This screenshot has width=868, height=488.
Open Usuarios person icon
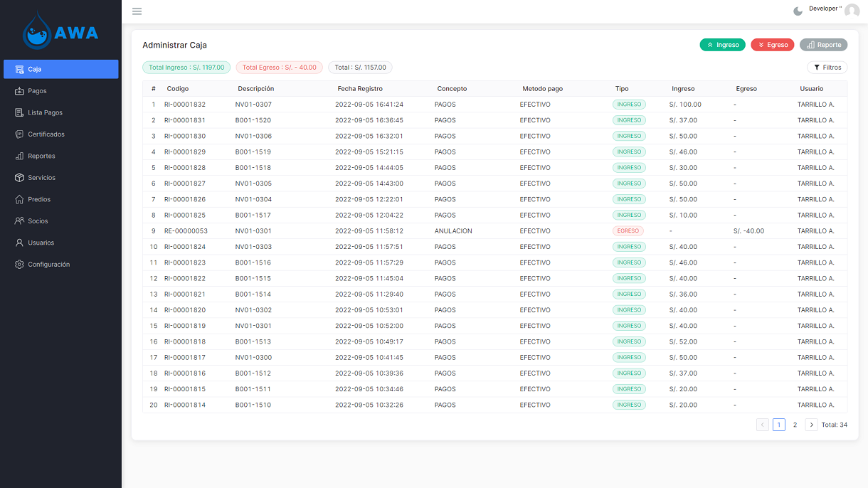[20, 243]
